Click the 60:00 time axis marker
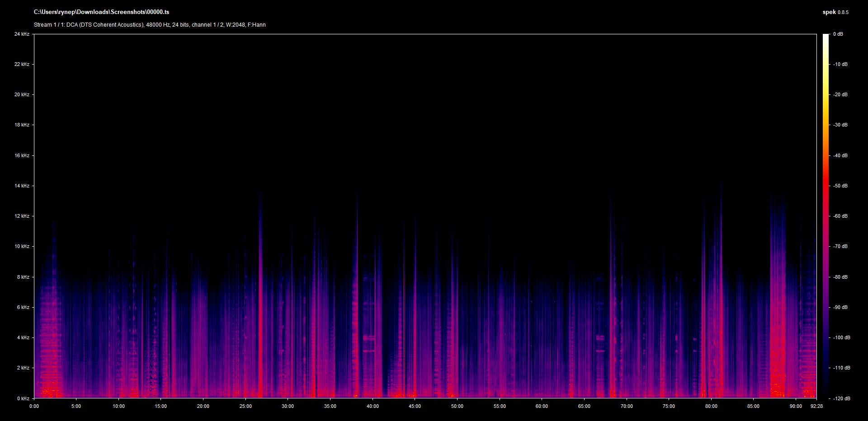This screenshot has height=421, width=868. 542,406
